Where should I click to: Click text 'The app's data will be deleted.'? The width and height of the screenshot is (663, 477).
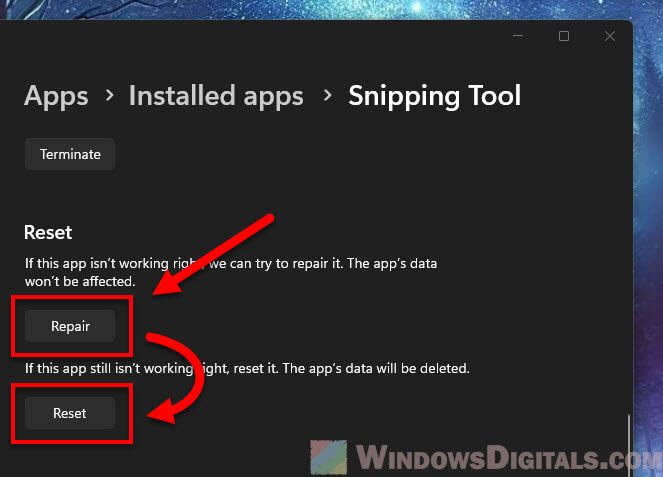376,368
